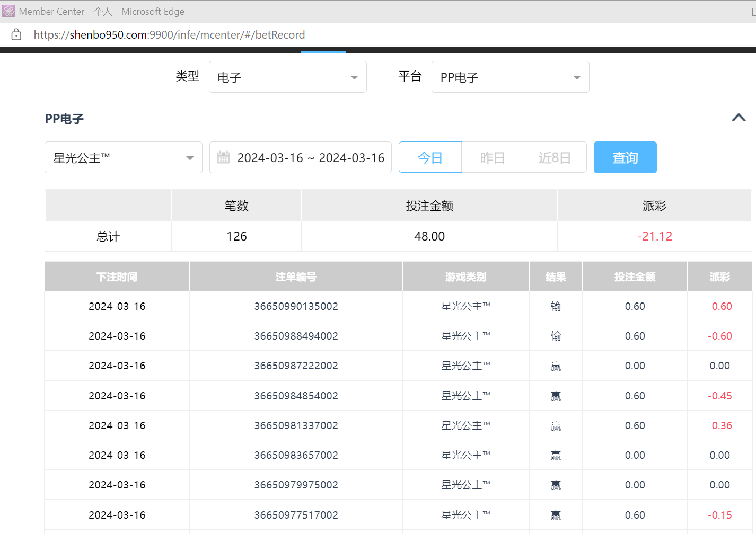This screenshot has height=534, width=756.
Task: Click the calendar icon in date field
Action: pyautogui.click(x=224, y=157)
